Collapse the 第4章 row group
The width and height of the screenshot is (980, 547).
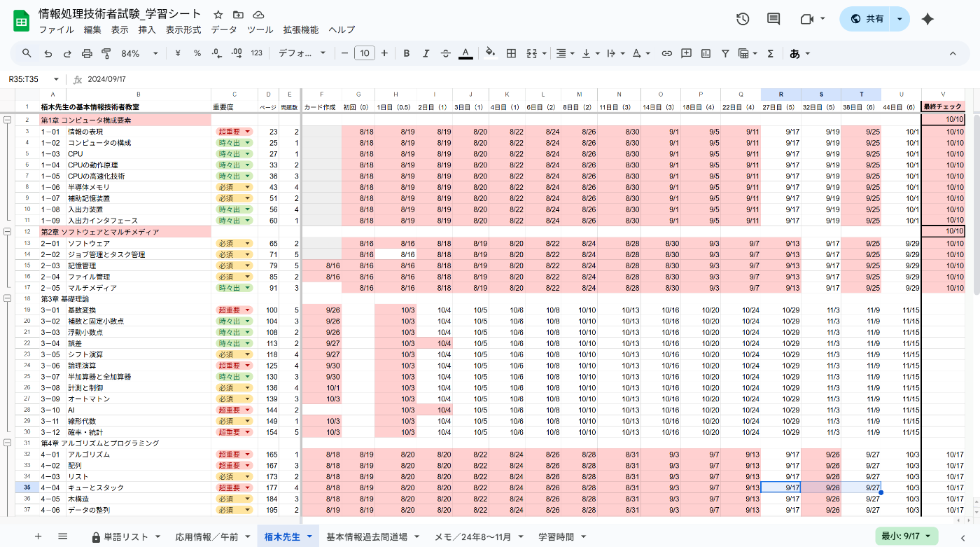pyautogui.click(x=7, y=443)
